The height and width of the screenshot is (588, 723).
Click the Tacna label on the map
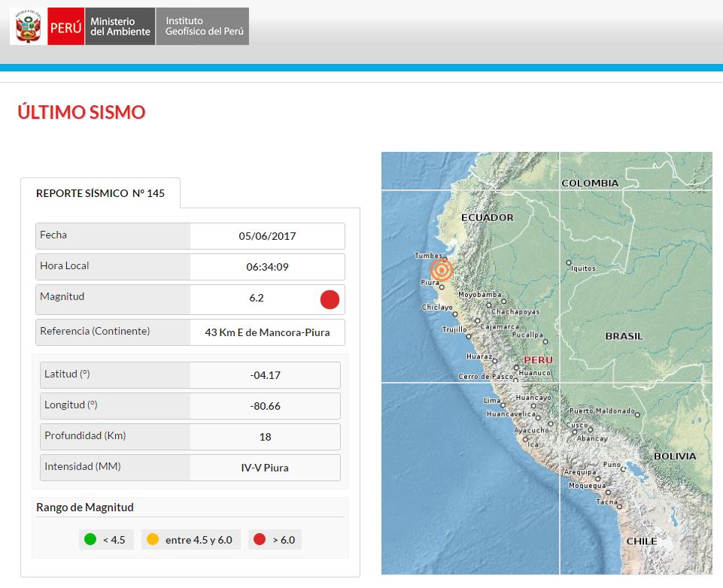click(607, 502)
